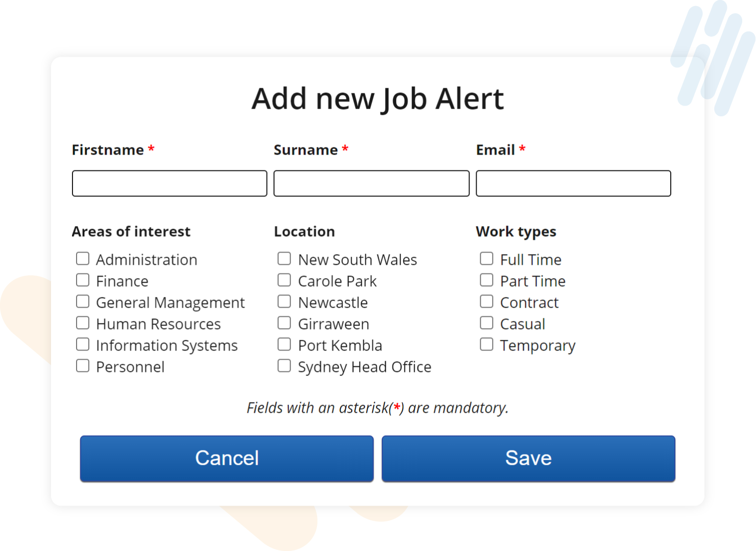Select Carole Park location
Viewport: 756px width, 551px height.
[x=284, y=280]
